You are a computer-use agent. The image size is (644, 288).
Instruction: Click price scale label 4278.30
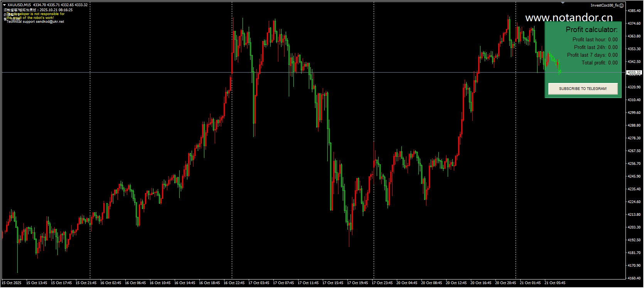(634, 138)
